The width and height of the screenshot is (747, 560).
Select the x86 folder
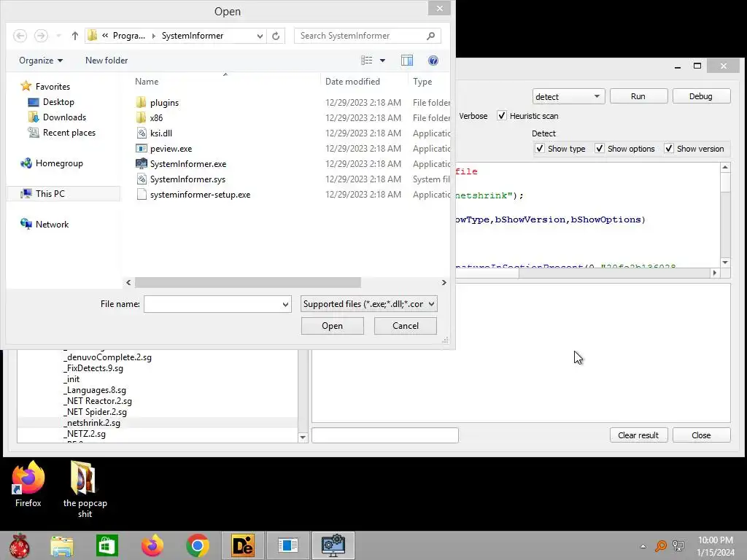(156, 117)
